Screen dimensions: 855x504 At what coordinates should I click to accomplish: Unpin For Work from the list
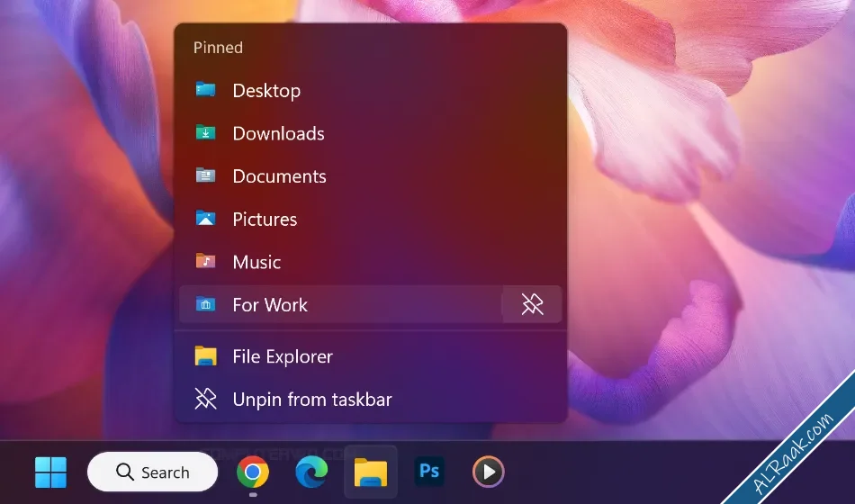pyautogui.click(x=532, y=304)
